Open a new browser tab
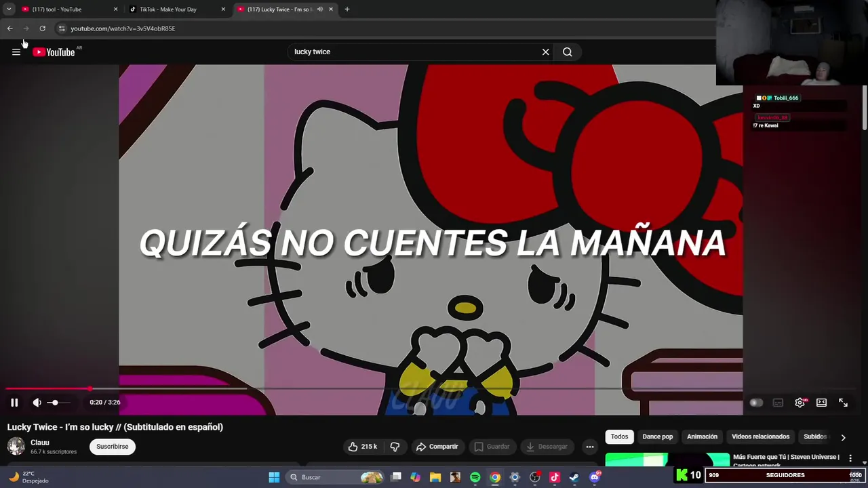 pos(347,9)
